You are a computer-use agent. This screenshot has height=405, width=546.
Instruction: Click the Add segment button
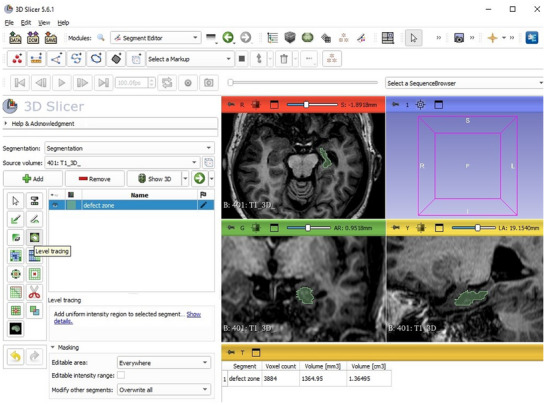(x=33, y=179)
